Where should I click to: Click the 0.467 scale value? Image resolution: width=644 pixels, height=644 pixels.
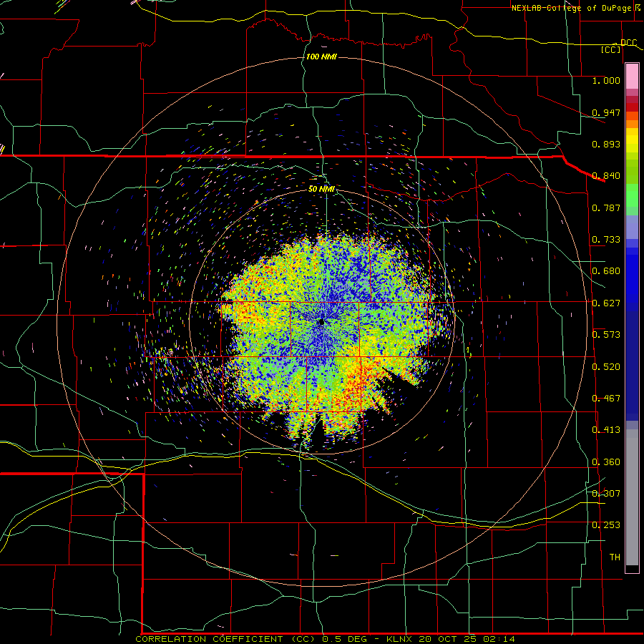(606, 399)
